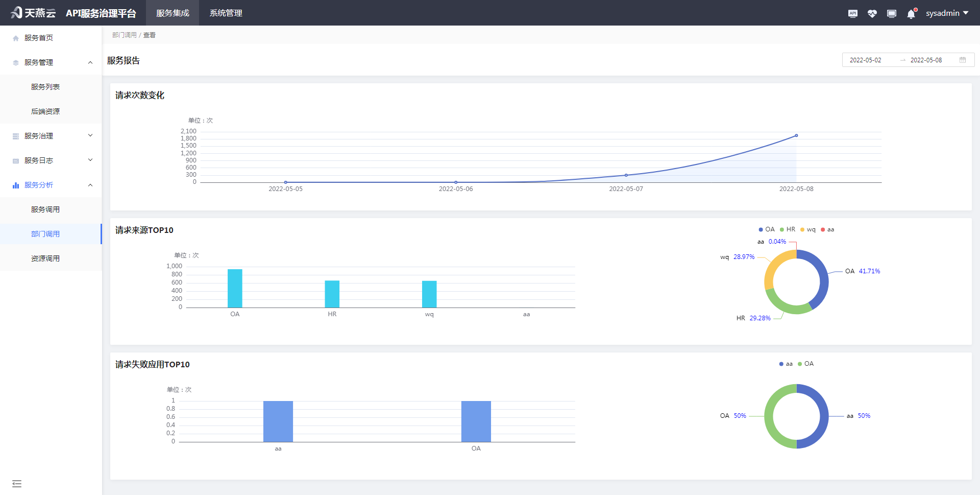Click the home icon beside 服务首页

pyautogui.click(x=16, y=38)
